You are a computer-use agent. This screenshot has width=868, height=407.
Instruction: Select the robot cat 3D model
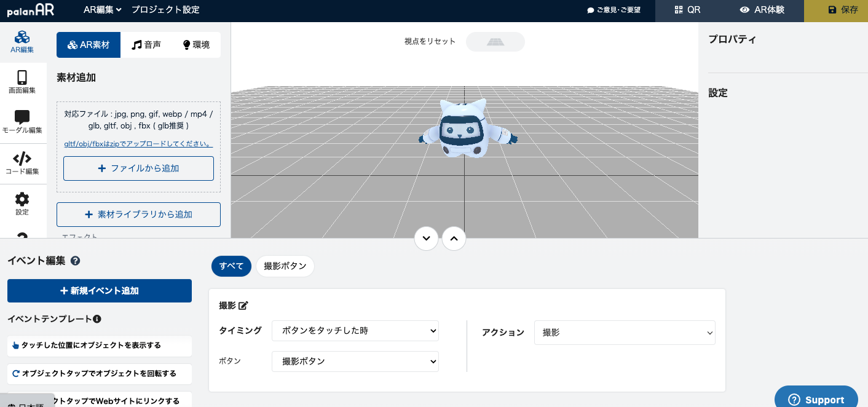click(467, 130)
